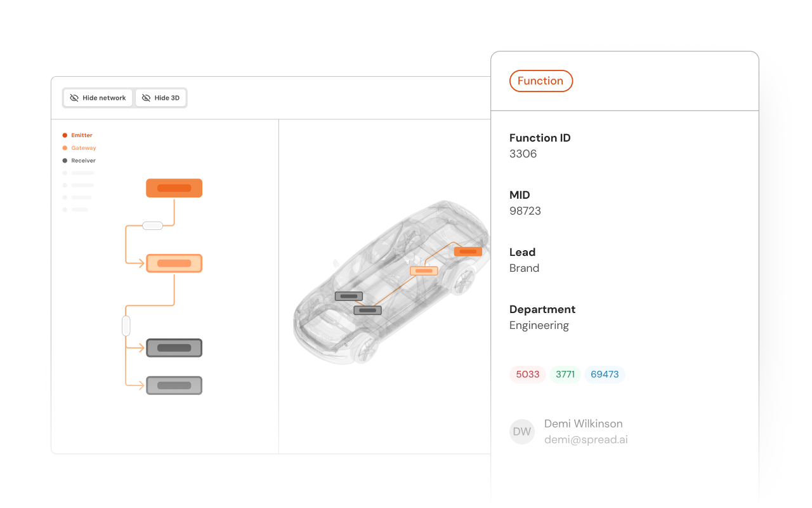The height and width of the screenshot is (508, 812).
Task: Select the green 3771 tag
Action: (x=565, y=374)
